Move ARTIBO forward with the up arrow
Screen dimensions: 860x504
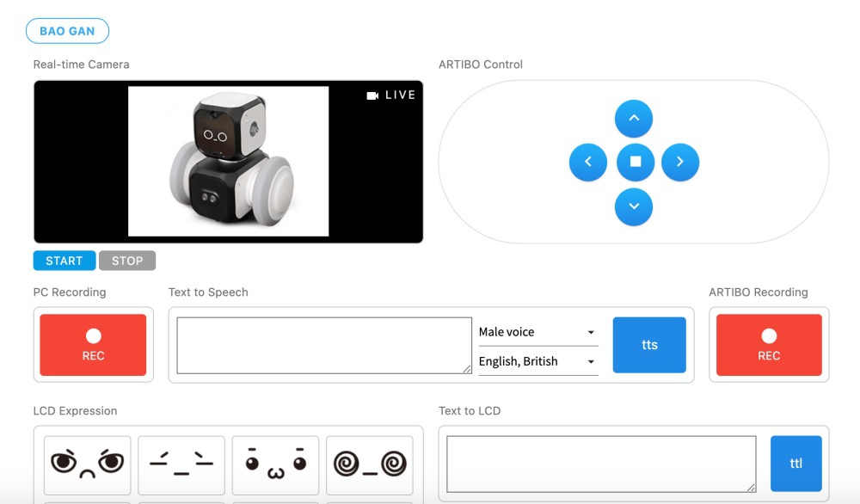pos(634,119)
